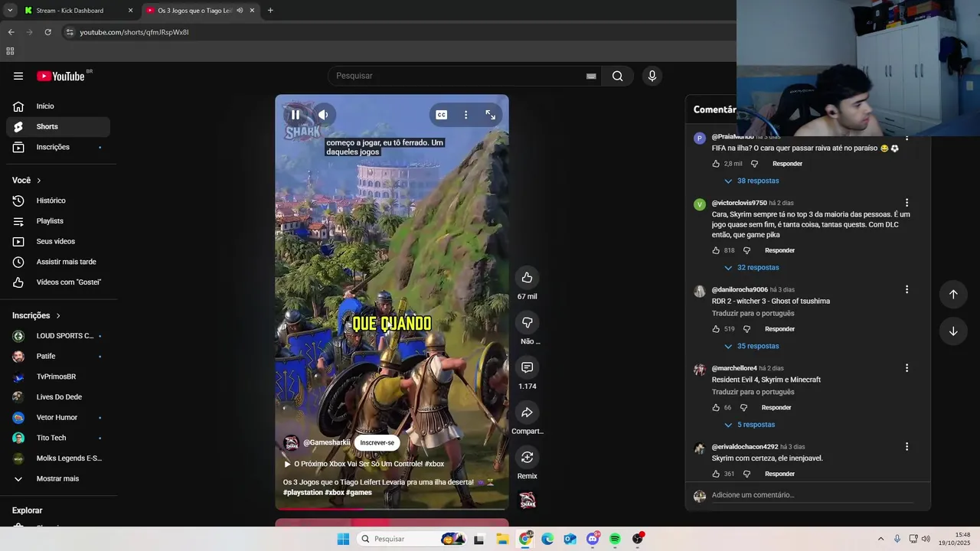The image size is (980, 551).
Task: Open LOUD SPORTS channel subscription
Action: click(x=58, y=336)
